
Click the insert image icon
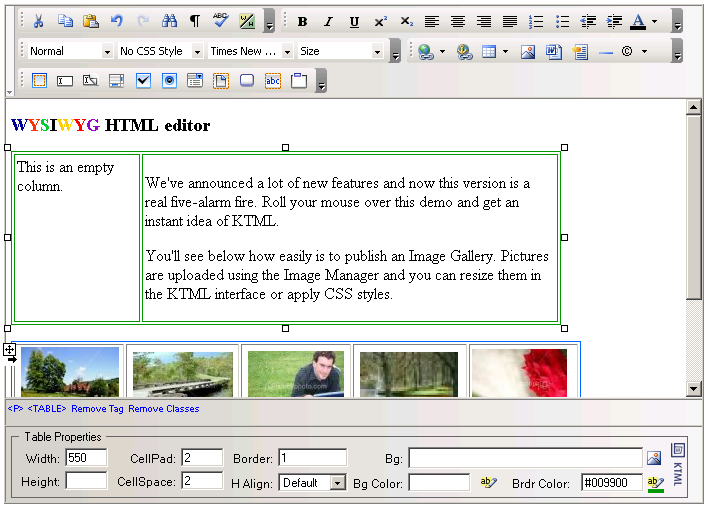click(x=528, y=52)
